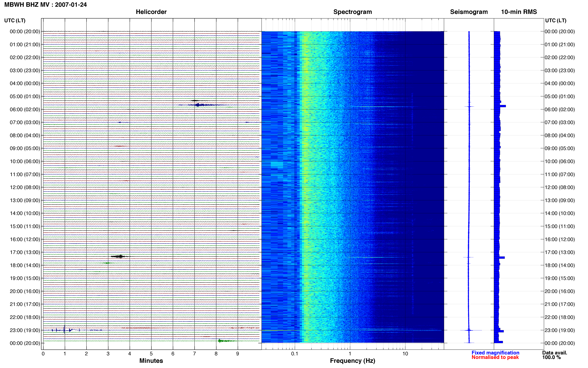
Task: Click the minute 0 tick label on helicorder axis
Action: pos(43,354)
